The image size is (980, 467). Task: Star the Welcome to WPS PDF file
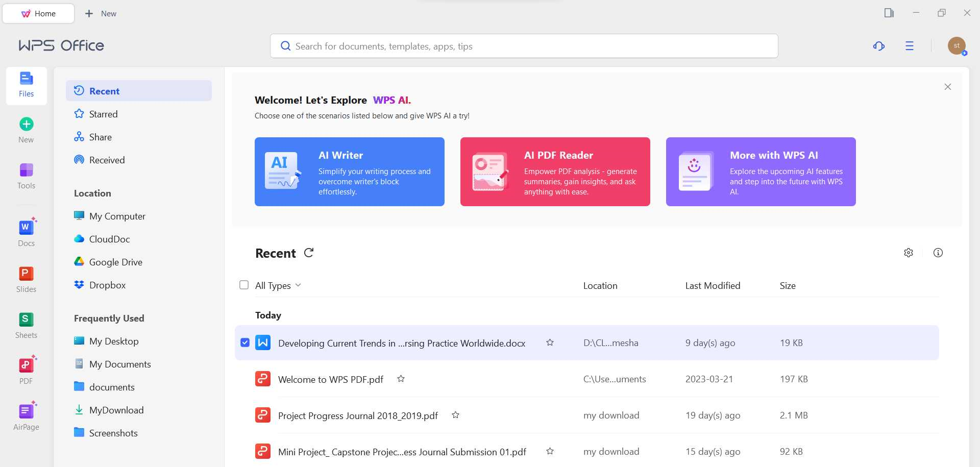401,379
